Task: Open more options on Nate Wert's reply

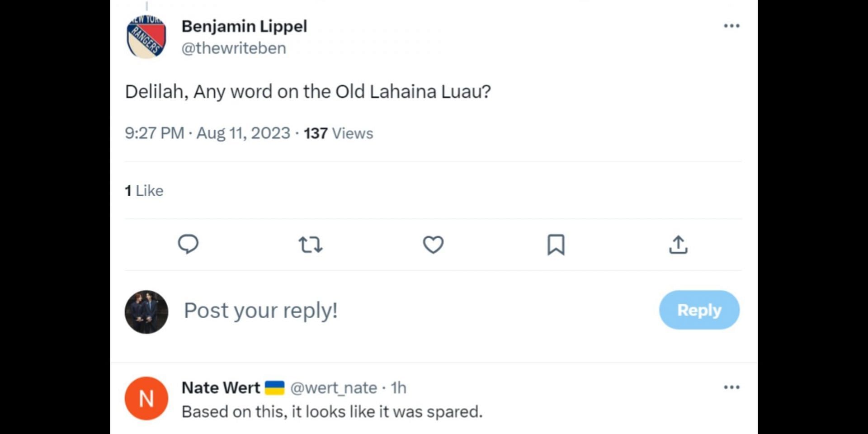Action: click(731, 387)
